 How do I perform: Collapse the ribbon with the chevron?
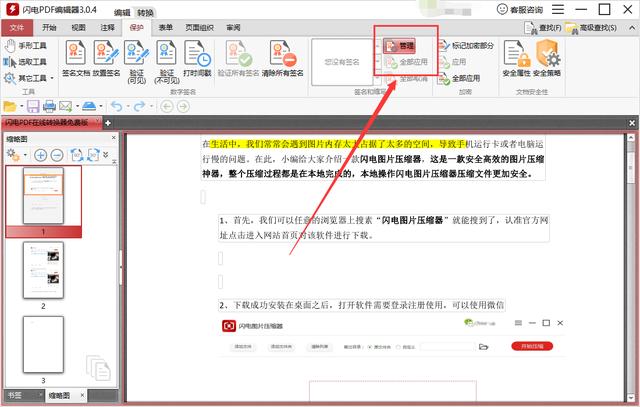(632, 28)
